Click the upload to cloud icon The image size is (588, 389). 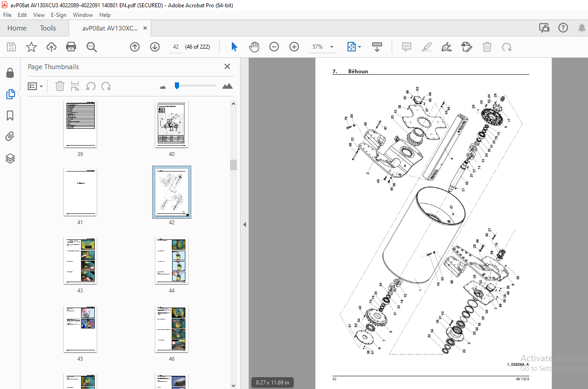pos(51,47)
